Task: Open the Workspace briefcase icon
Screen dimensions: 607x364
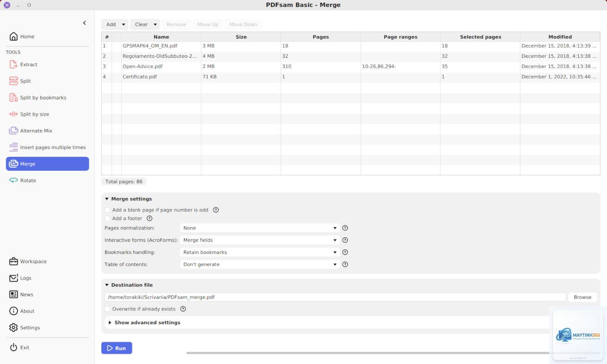Action: click(13, 261)
